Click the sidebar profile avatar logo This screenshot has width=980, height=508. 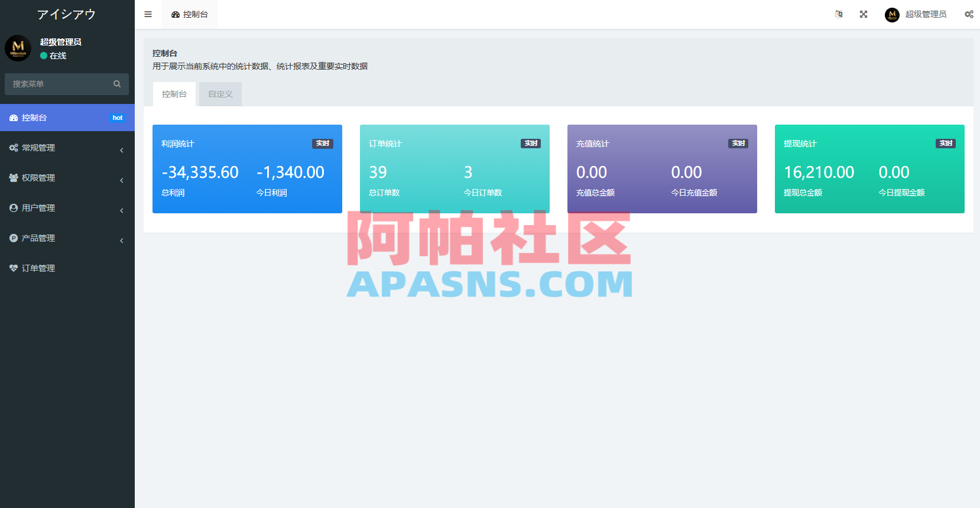click(18, 48)
